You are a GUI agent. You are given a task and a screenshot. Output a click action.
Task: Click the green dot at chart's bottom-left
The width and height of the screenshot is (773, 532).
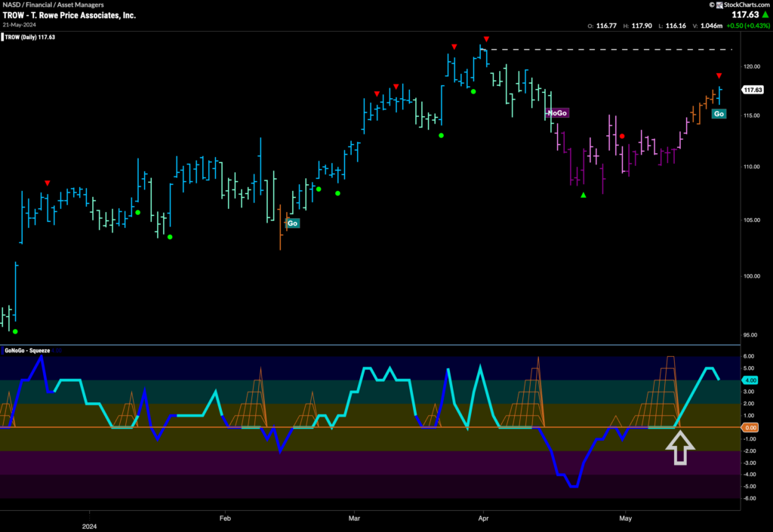(x=15, y=331)
